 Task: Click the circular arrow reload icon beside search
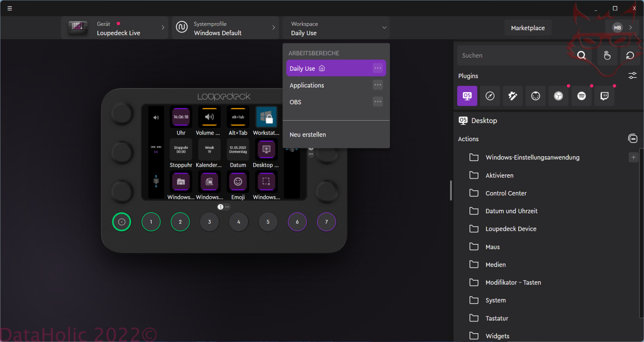[630, 55]
